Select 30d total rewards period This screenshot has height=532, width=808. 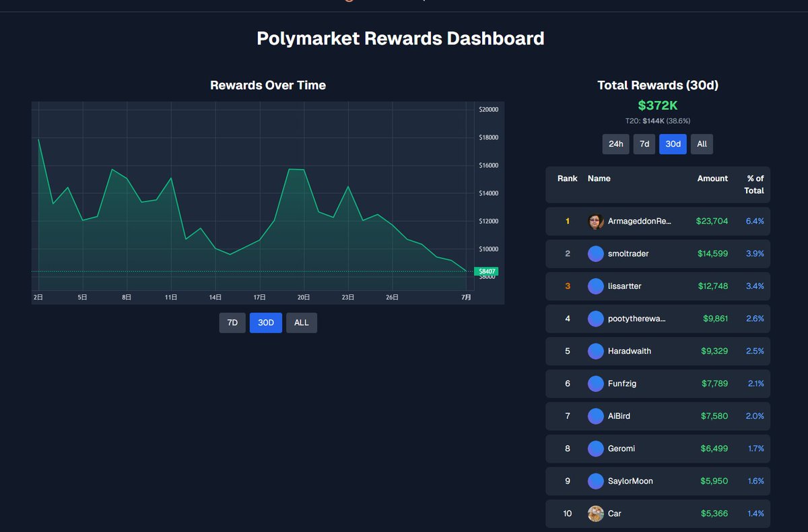[673, 144]
